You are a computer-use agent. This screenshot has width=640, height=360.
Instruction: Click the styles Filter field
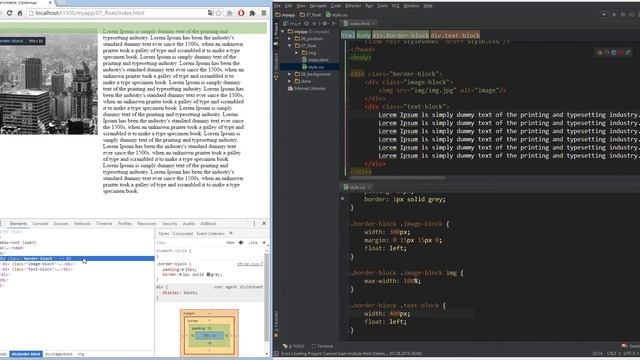pyautogui.click(x=189, y=243)
